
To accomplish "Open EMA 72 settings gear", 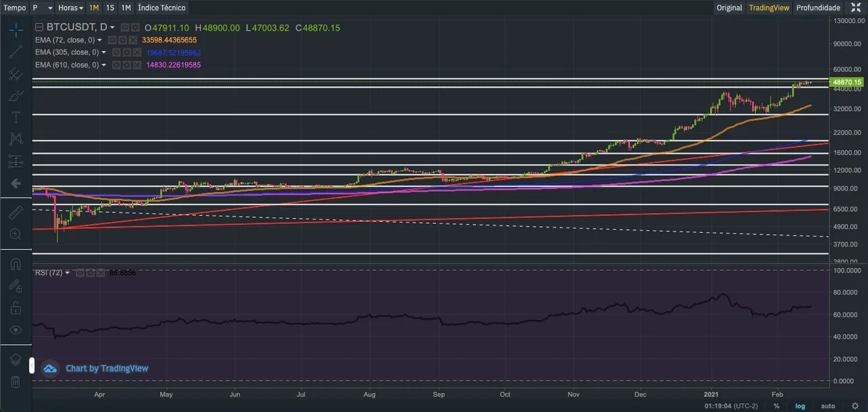I will click(122, 40).
